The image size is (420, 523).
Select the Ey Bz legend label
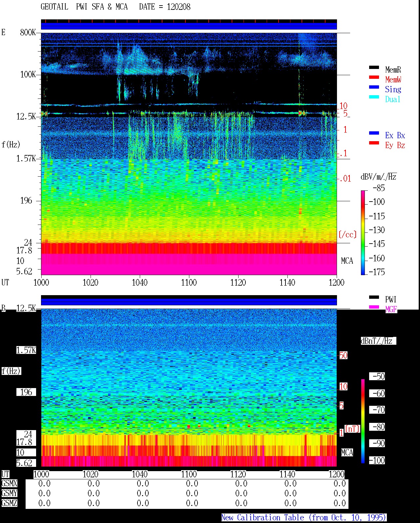(395, 145)
